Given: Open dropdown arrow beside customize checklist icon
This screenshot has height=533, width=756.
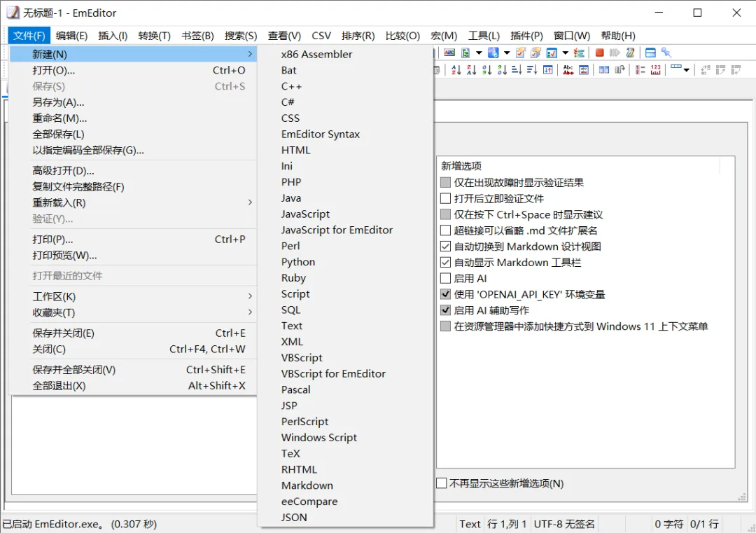Looking at the screenshot, I should (x=565, y=53).
